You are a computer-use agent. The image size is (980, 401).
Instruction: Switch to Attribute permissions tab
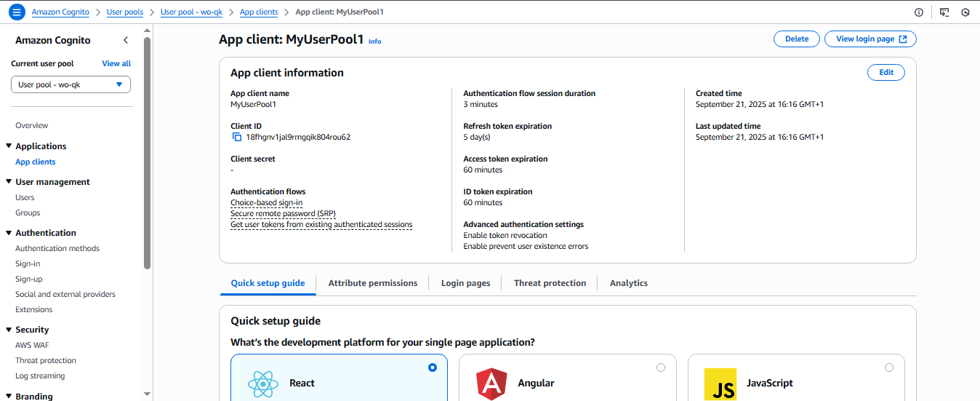373,283
